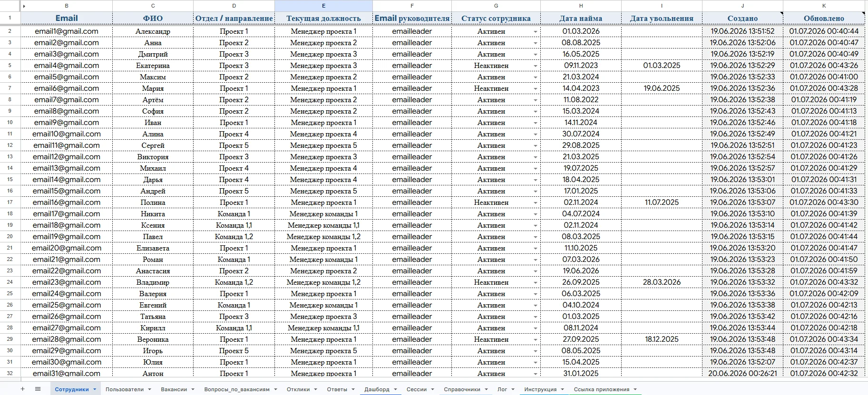Add a new sheet with the plus button
Image resolution: width=868 pixels, height=395 pixels.
(x=22, y=389)
